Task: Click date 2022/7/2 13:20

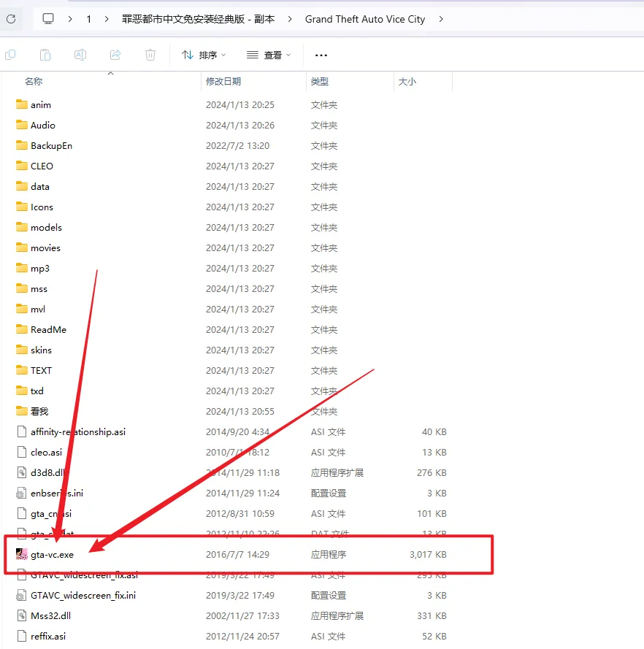Action: (237, 146)
